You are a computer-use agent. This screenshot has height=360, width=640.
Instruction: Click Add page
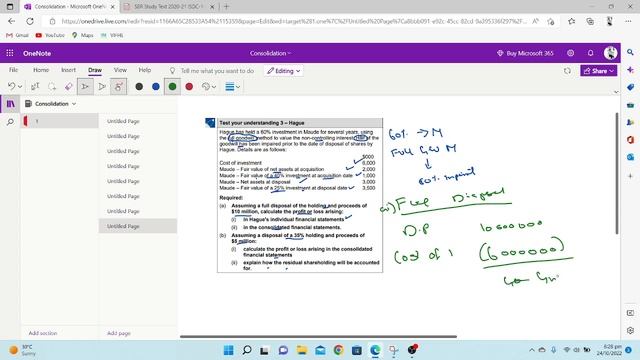119,333
